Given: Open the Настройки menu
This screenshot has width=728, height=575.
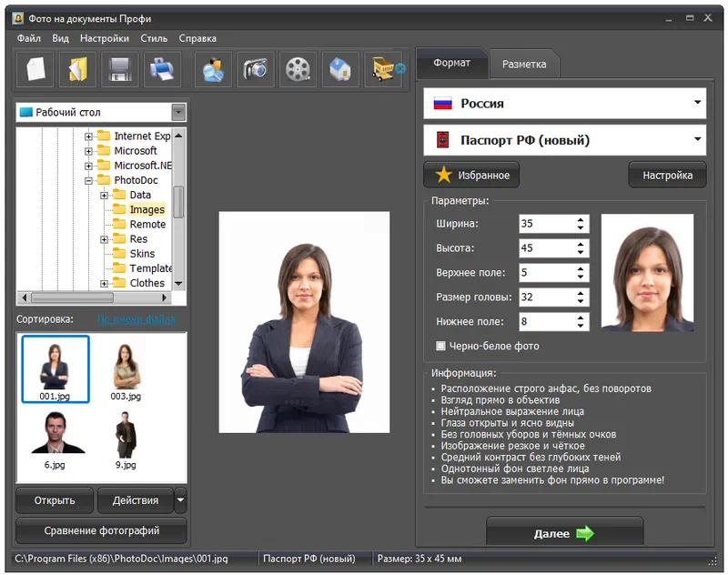Looking at the screenshot, I should [x=105, y=38].
